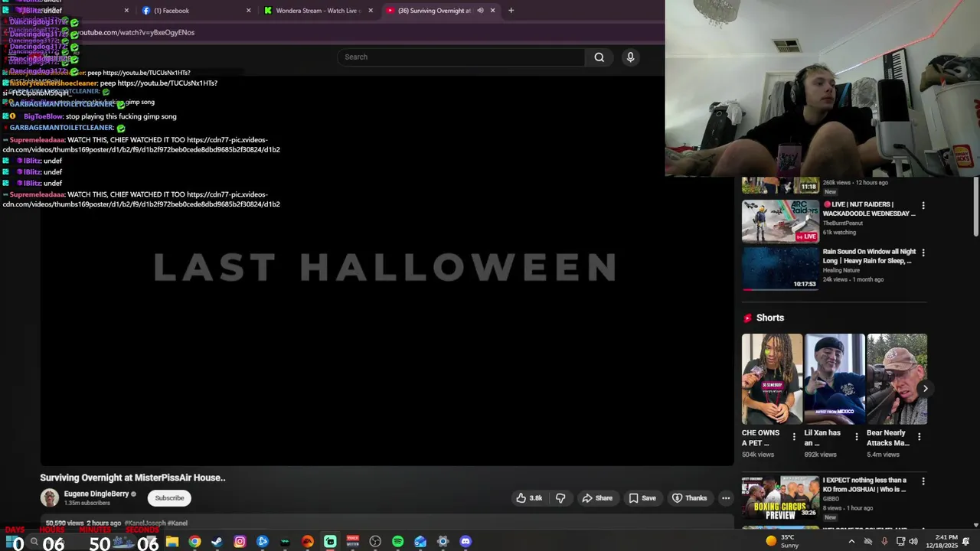Image resolution: width=980 pixels, height=551 pixels.
Task: Open Google Chrome from the taskbar
Action: point(194,542)
